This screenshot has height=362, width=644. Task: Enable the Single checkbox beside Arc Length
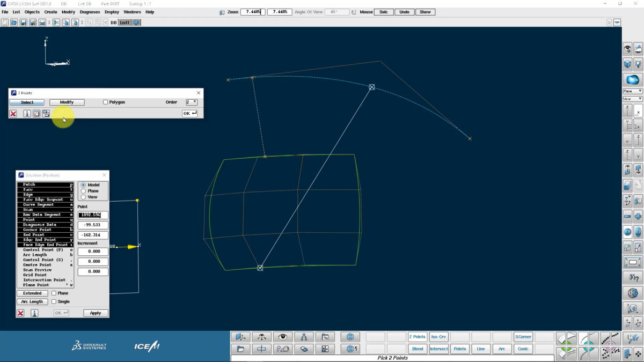pyautogui.click(x=54, y=301)
